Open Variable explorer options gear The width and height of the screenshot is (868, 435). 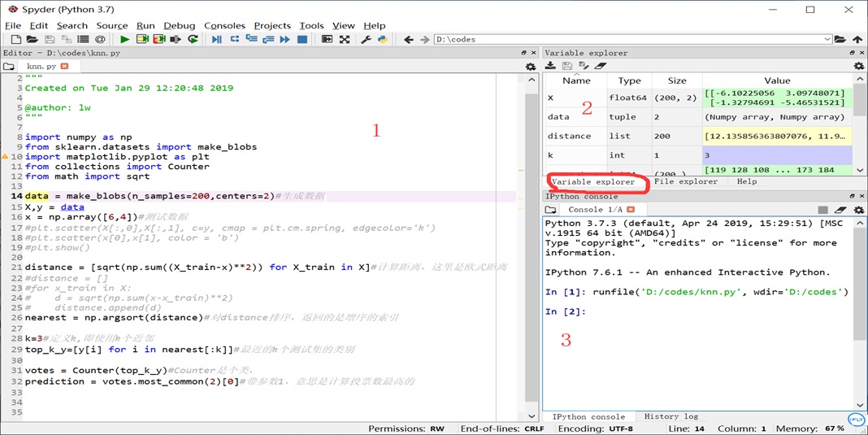click(x=858, y=66)
